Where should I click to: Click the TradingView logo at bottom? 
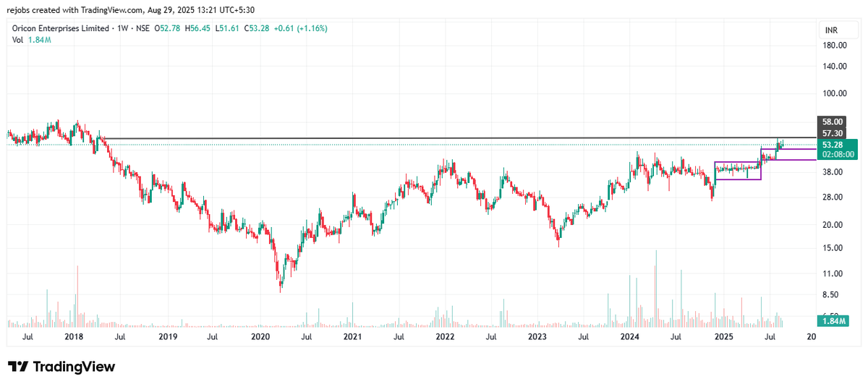61,367
